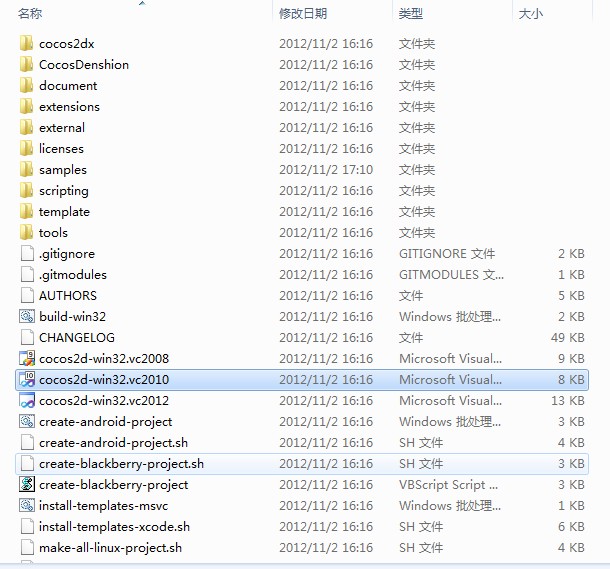Select the external folder name

62,128
